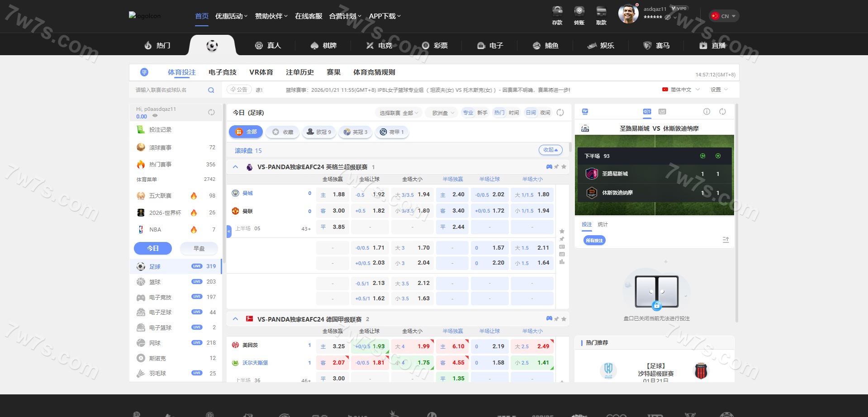868x417 pixels.
Task: Open the 欧洲盘 odds format dropdown
Action: pos(442,113)
